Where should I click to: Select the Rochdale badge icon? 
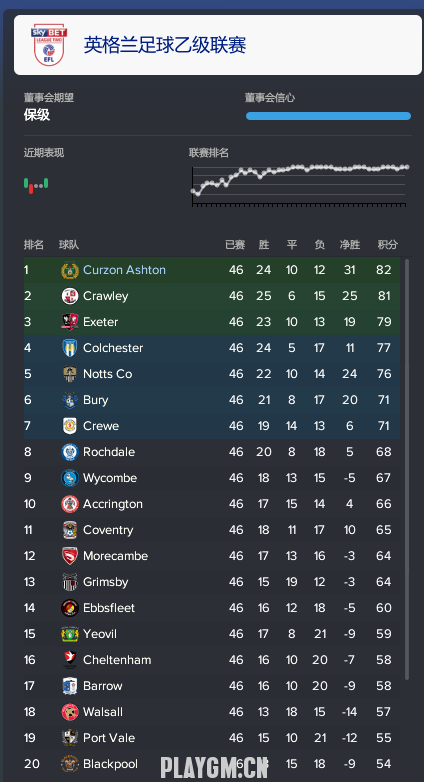(x=70, y=452)
